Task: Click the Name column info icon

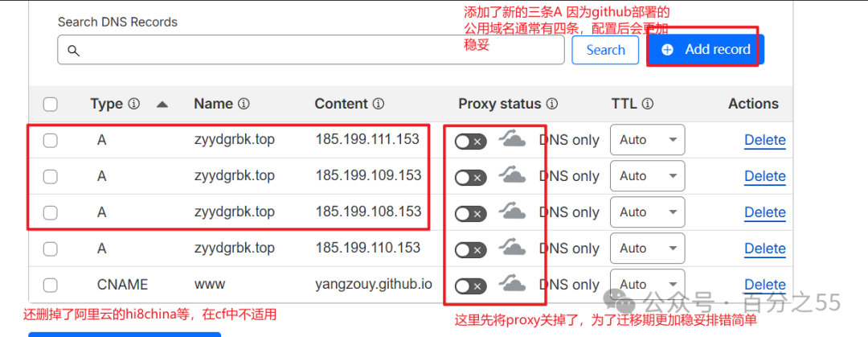Action: (x=244, y=104)
